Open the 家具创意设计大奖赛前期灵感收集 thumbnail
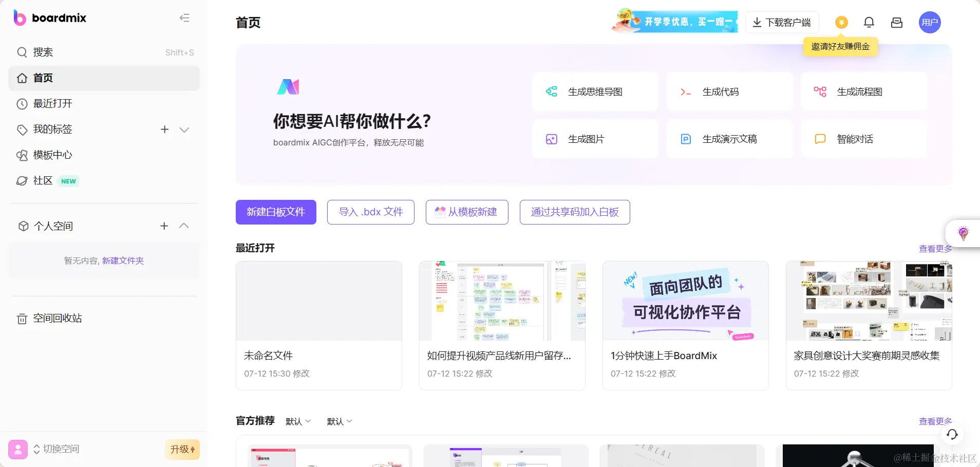Screen dimensions: 980x467 pyautogui.click(x=869, y=301)
